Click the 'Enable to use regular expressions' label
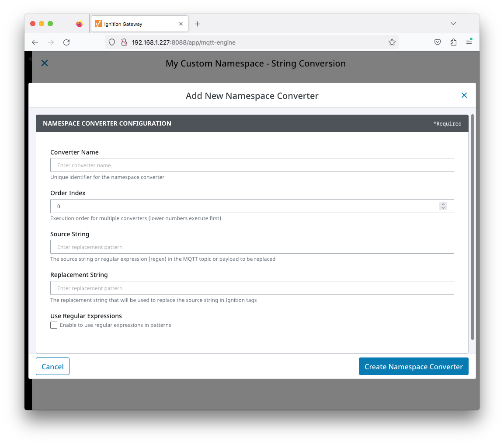Screen dimensions: 504x445 click(x=115, y=325)
